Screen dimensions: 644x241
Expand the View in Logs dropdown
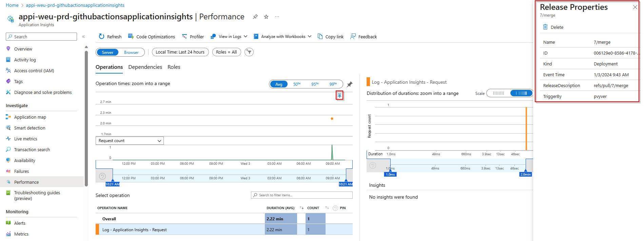pos(229,37)
